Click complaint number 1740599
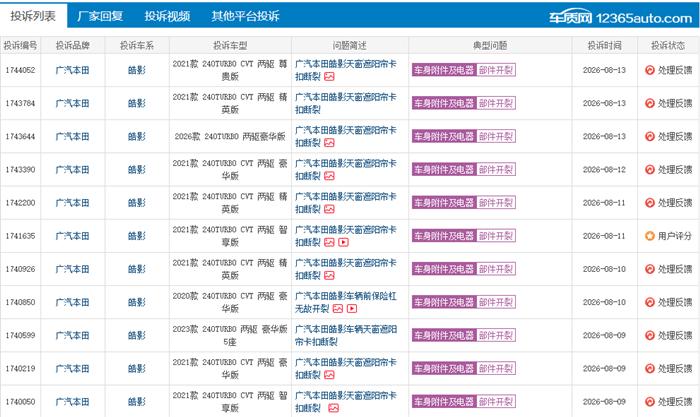Screen dimensions: 700x417 pyautogui.click(x=21, y=335)
